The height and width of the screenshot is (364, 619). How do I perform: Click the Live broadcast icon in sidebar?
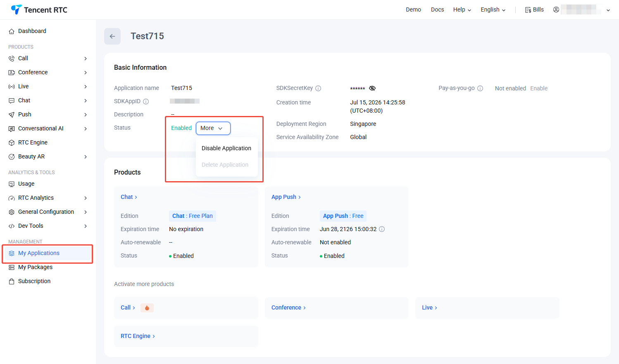pos(12,87)
